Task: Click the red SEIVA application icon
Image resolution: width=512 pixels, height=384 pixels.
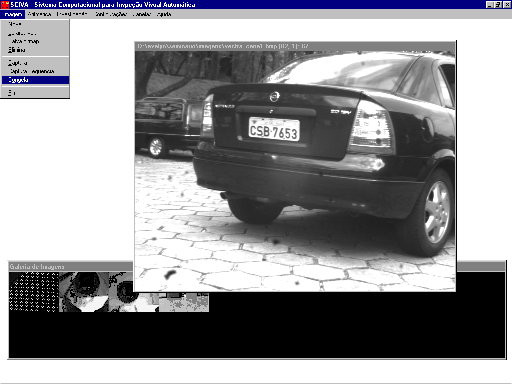Action: click(x=5, y=4)
